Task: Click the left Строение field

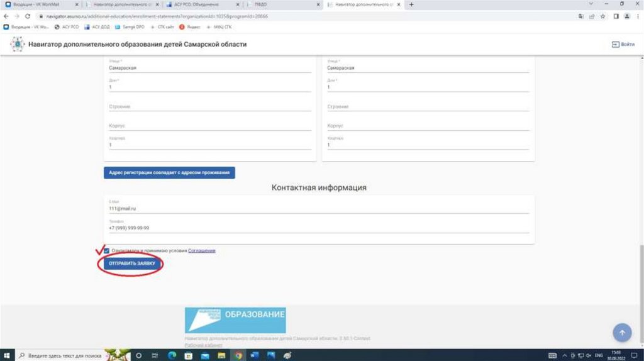Action: coord(210,106)
